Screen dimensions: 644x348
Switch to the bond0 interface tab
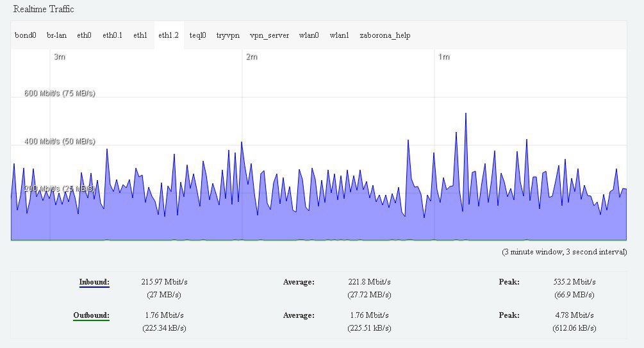coord(26,35)
